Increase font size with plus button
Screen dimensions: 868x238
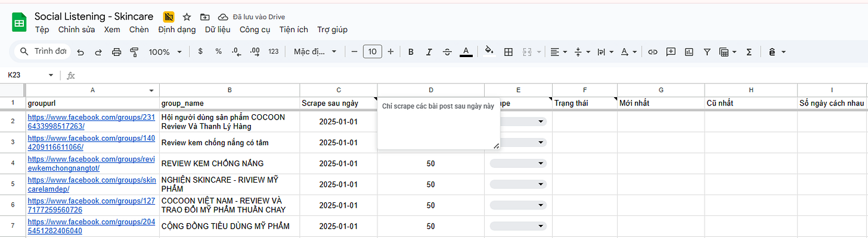[390, 52]
